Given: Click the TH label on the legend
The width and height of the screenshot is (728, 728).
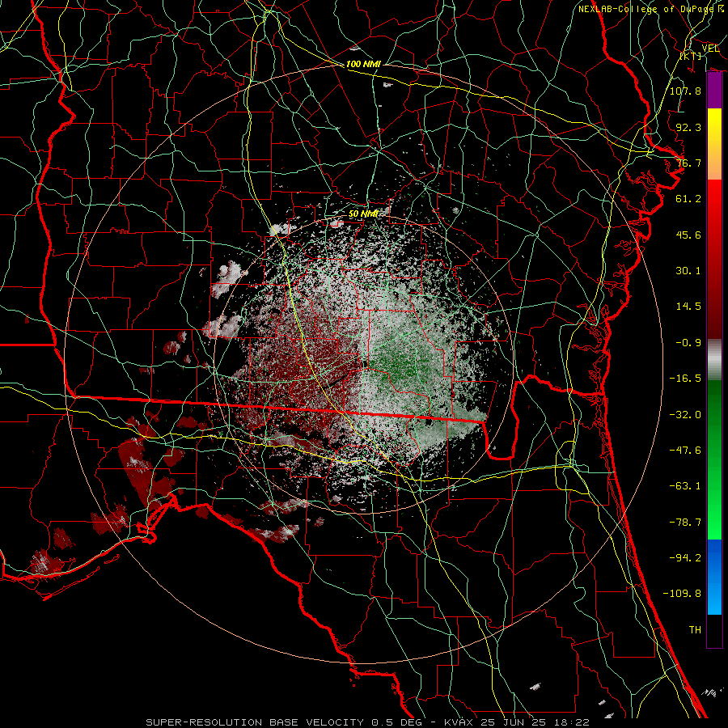Looking at the screenshot, I should [695, 630].
